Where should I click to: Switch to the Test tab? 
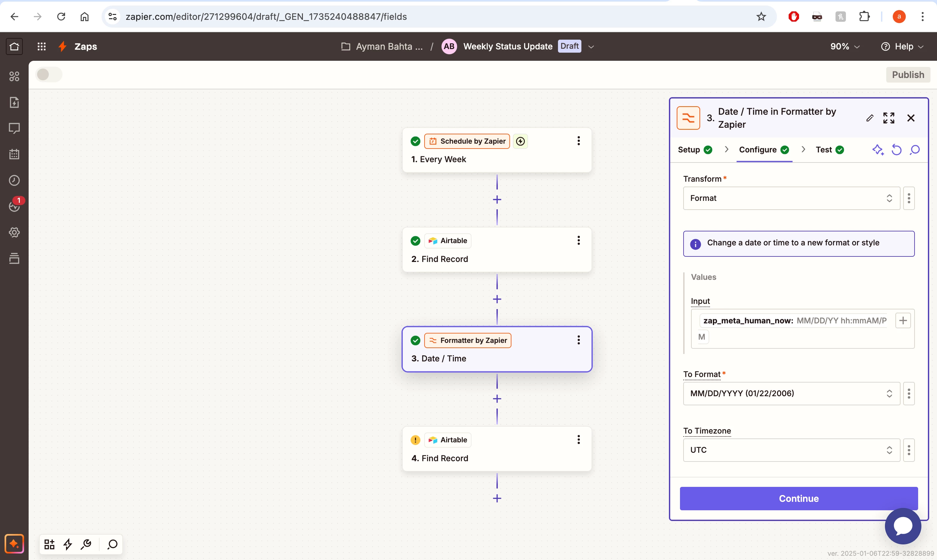coord(829,150)
